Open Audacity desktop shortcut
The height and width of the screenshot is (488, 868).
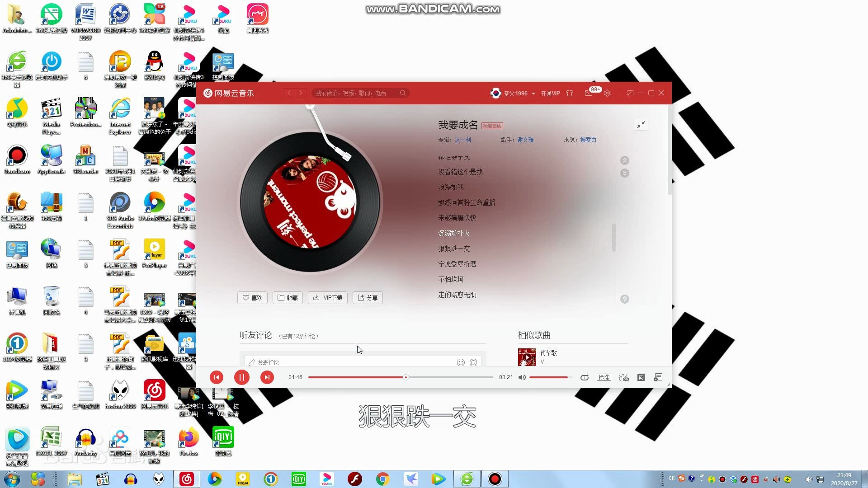86,441
